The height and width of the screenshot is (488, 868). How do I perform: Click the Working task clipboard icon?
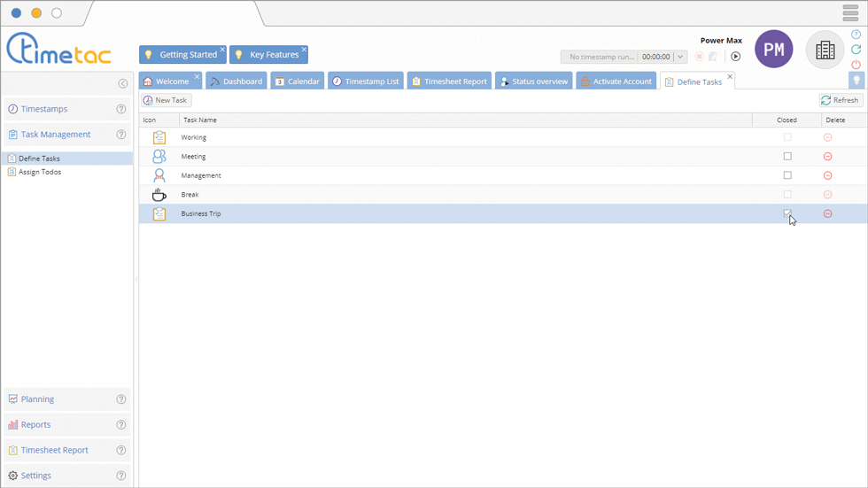[x=159, y=137]
